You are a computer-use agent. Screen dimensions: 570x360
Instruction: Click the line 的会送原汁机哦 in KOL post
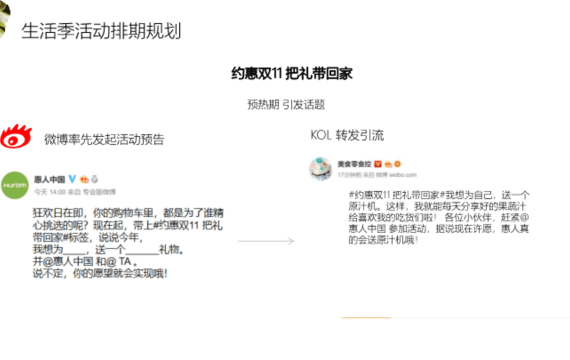pos(383,240)
